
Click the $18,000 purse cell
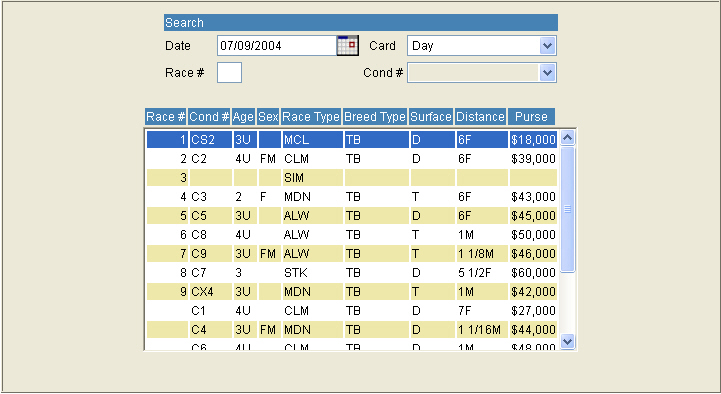pyautogui.click(x=533, y=140)
